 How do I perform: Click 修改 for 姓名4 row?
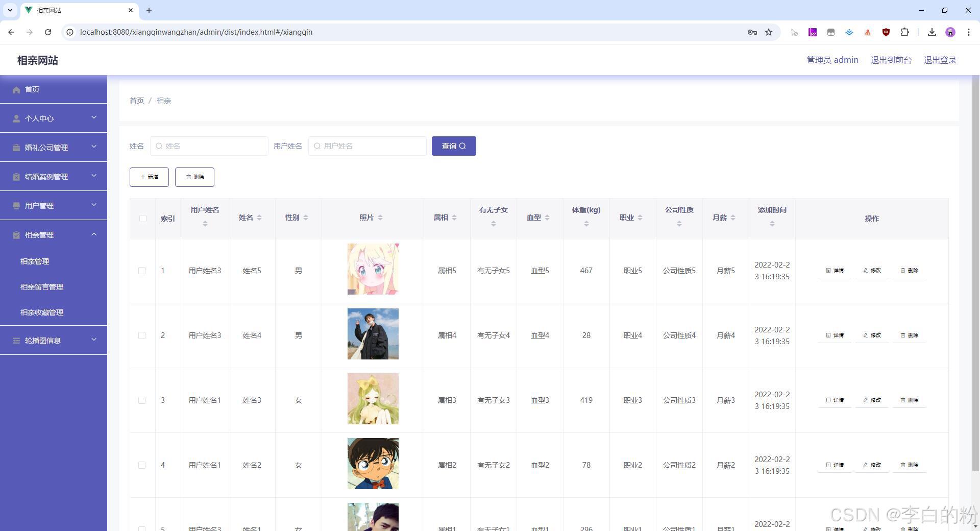coord(872,335)
